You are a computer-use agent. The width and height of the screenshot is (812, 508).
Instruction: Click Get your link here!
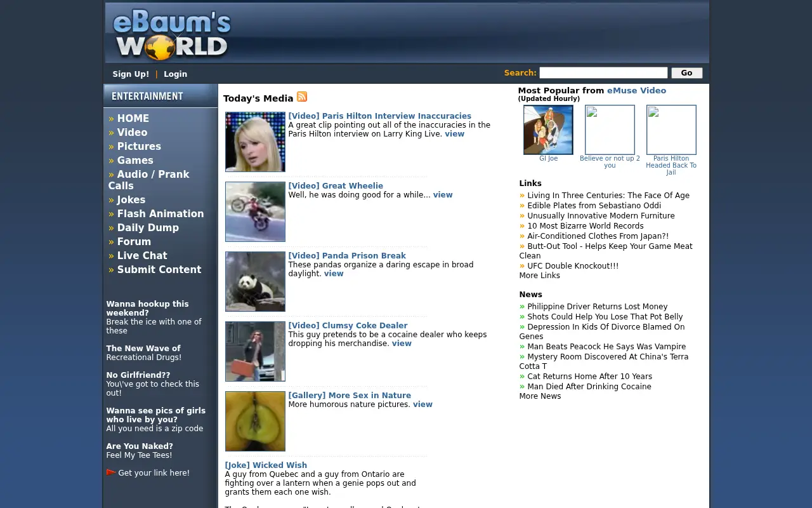[154, 473]
